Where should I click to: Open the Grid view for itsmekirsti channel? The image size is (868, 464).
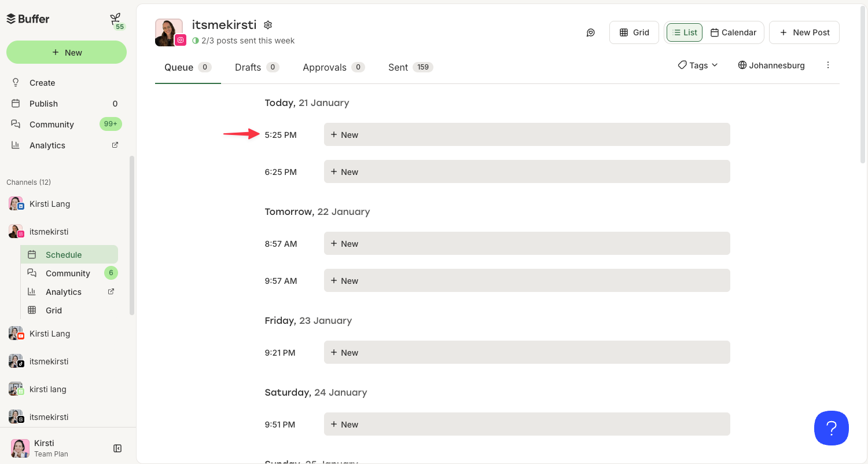tap(53, 310)
